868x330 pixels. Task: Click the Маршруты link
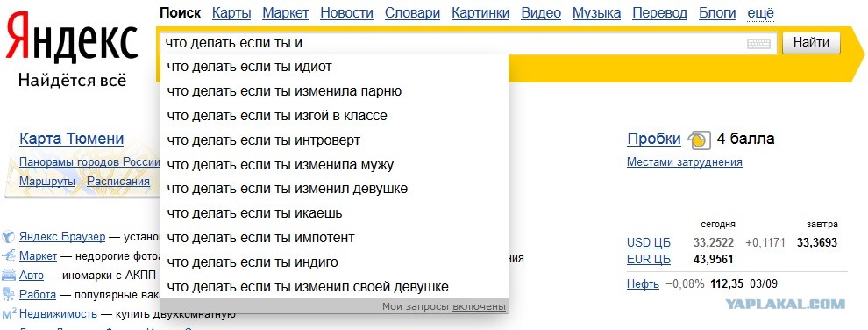click(47, 181)
